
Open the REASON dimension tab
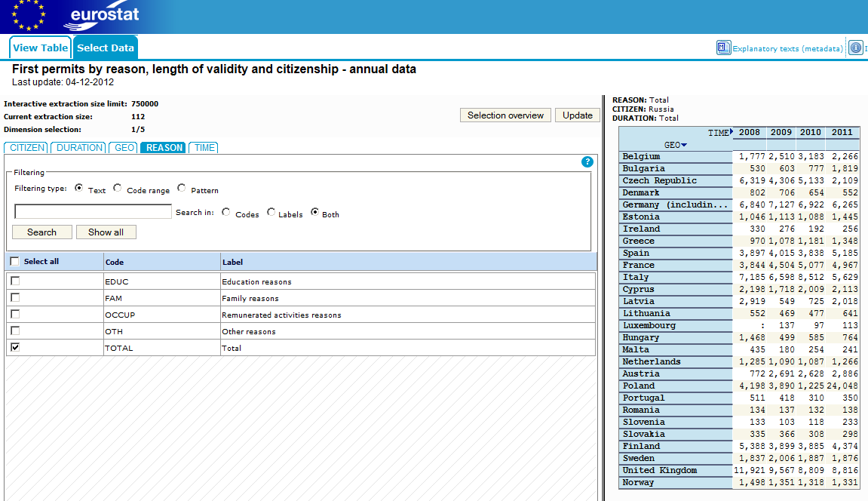click(x=164, y=148)
